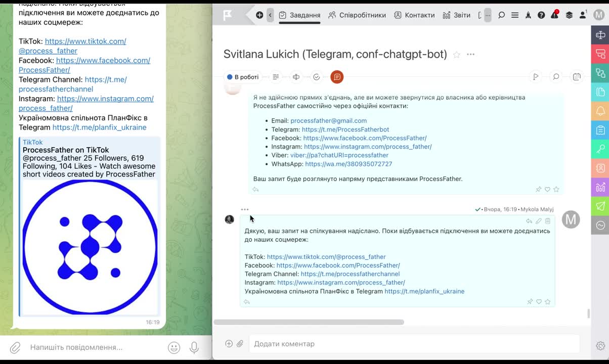
Task: Reply arrow at top of Mykola's comment
Action: (x=529, y=221)
